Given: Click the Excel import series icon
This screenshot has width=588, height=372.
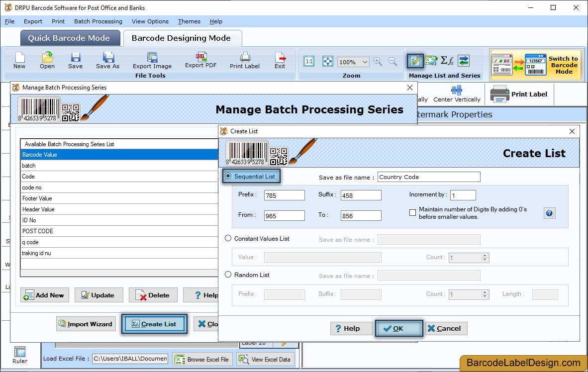Looking at the screenshot, I should pyautogui.click(x=431, y=60).
